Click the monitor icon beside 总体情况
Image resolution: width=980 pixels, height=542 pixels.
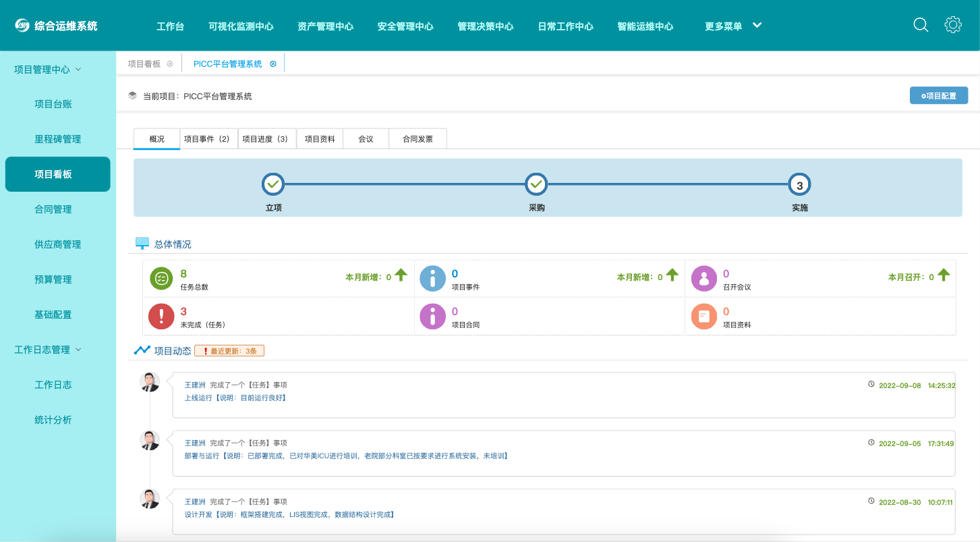coord(142,243)
